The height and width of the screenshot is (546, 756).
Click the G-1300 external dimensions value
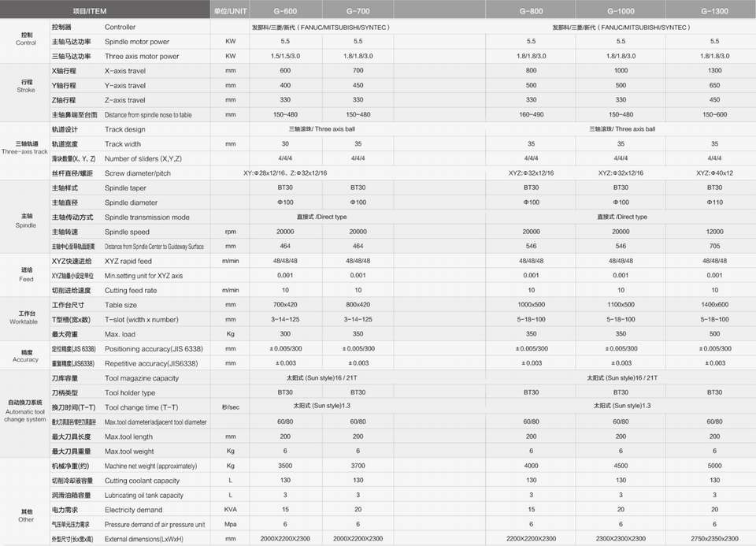[714, 538]
